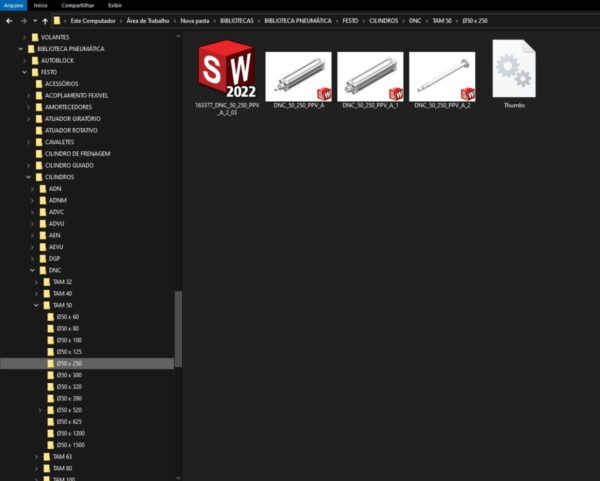Screen dimensions: 600x481
Task: Select the ADVU folder in tree
Action: [x=52, y=224]
